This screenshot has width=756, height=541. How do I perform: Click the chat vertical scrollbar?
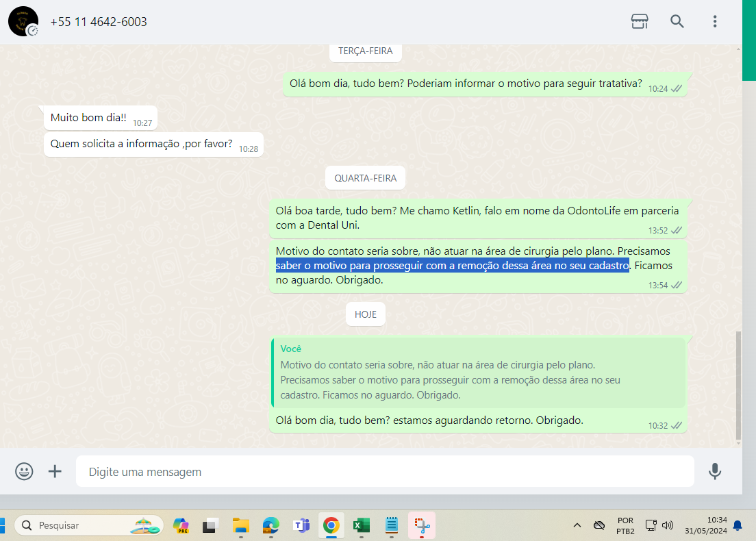[x=738, y=383]
